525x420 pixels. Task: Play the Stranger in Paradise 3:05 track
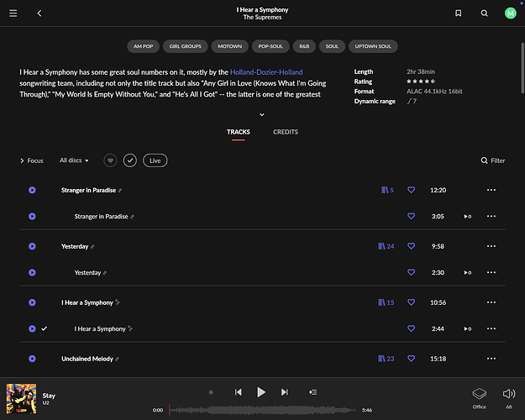[x=32, y=217]
